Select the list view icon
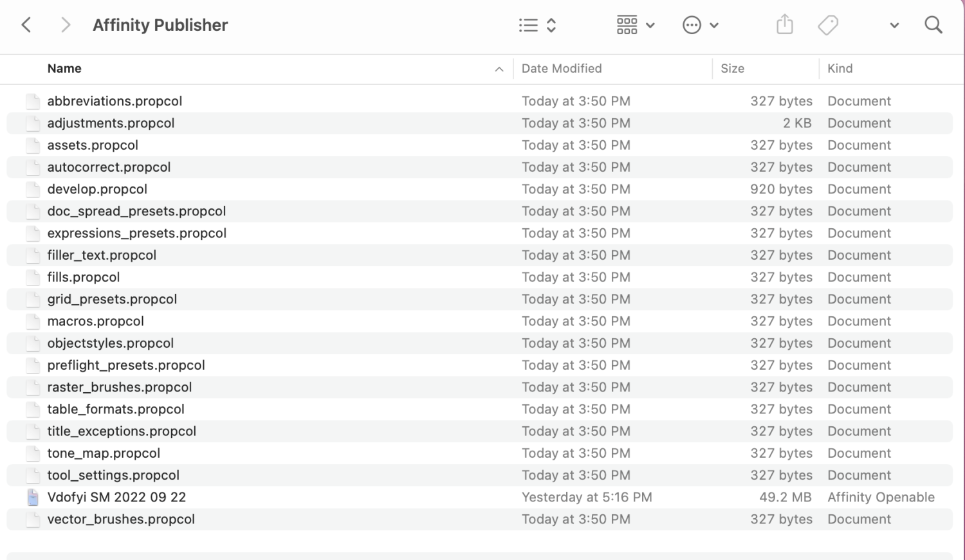Viewport: 965px width, 560px height. [528, 24]
